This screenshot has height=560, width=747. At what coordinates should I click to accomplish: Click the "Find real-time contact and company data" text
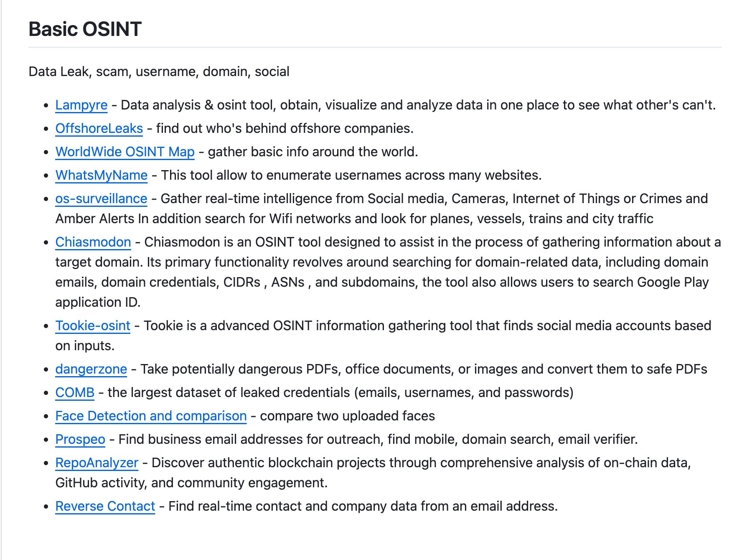(363, 506)
